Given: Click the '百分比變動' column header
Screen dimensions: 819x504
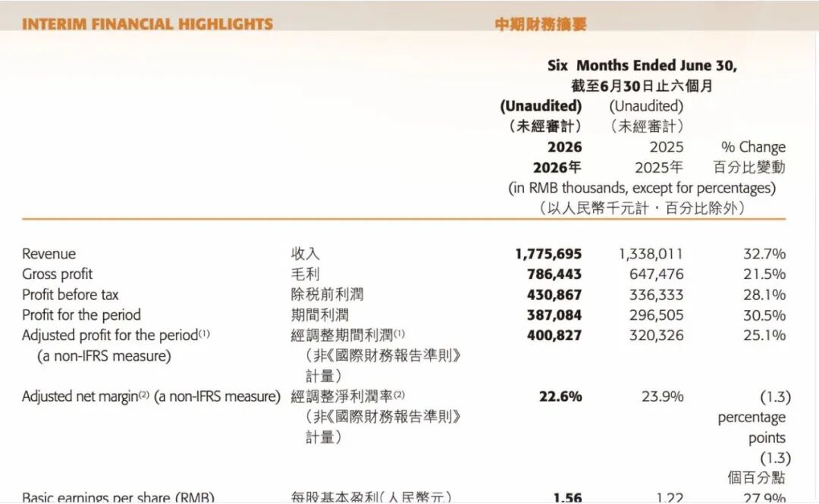Looking at the screenshot, I should [x=749, y=167].
